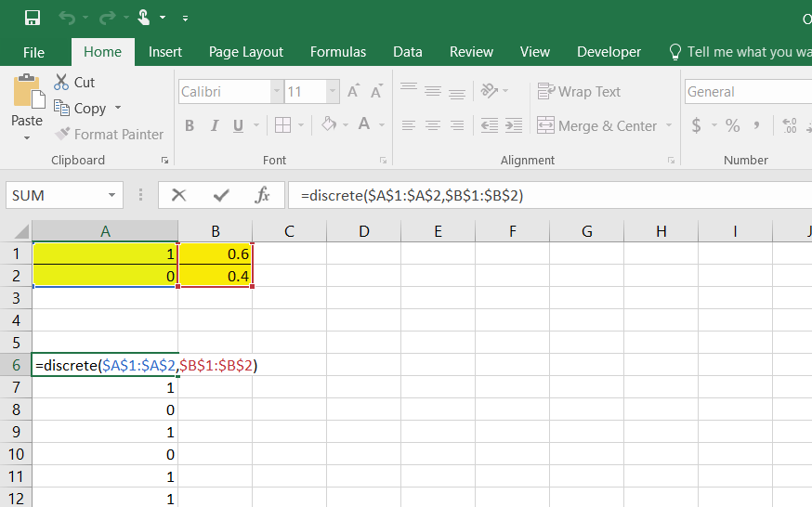Open Customize Quick Access Toolbar arrow
Screen dimensions: 812x507
185,19
